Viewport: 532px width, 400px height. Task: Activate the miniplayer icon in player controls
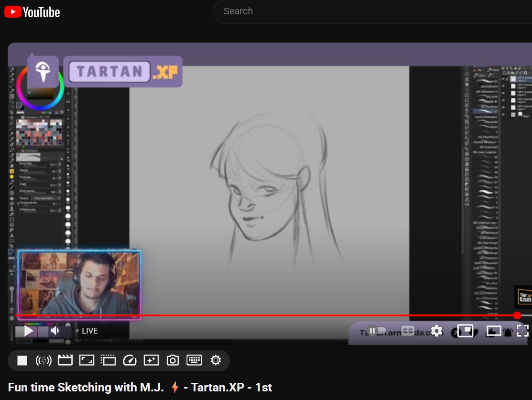pyautogui.click(x=466, y=330)
